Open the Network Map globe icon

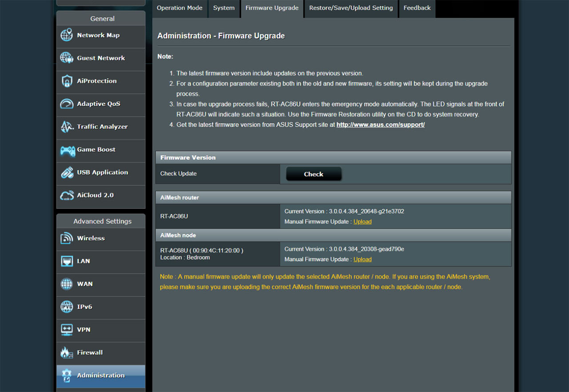67,35
